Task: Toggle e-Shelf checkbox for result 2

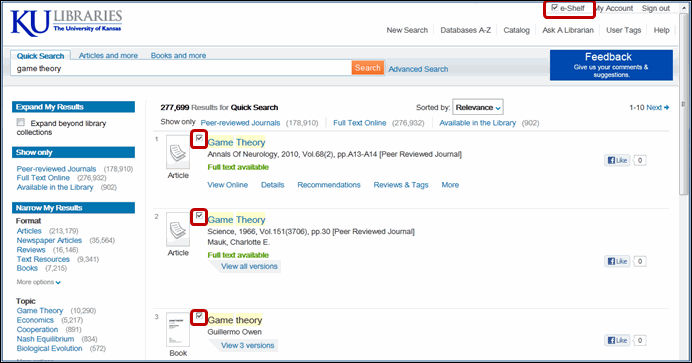Action: 199,216
